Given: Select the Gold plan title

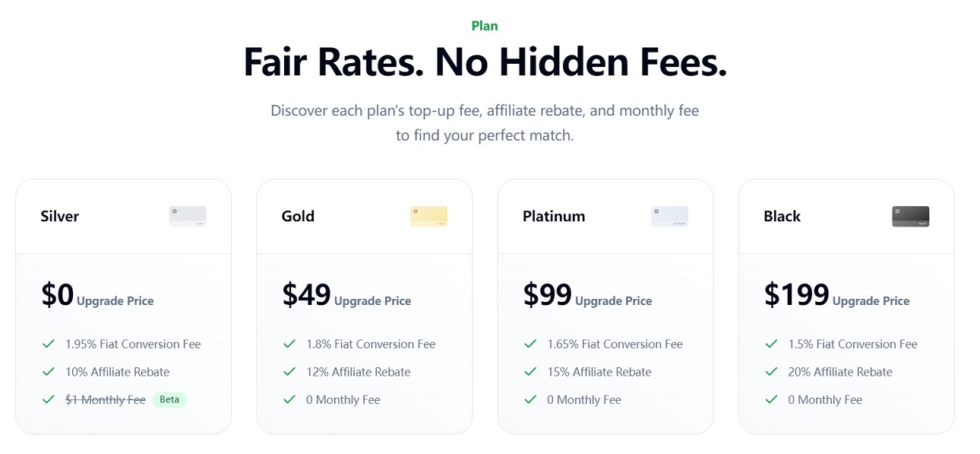Looking at the screenshot, I should [x=298, y=216].
